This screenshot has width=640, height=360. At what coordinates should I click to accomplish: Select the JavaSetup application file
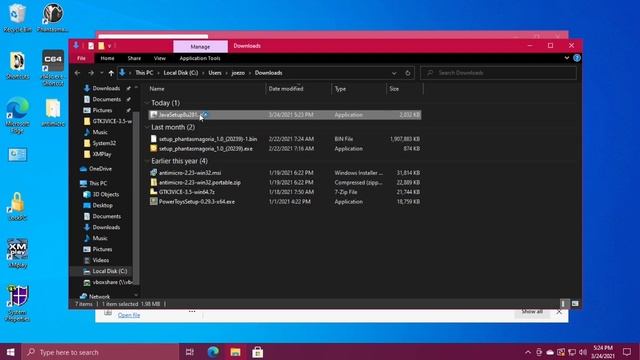pyautogui.click(x=284, y=115)
